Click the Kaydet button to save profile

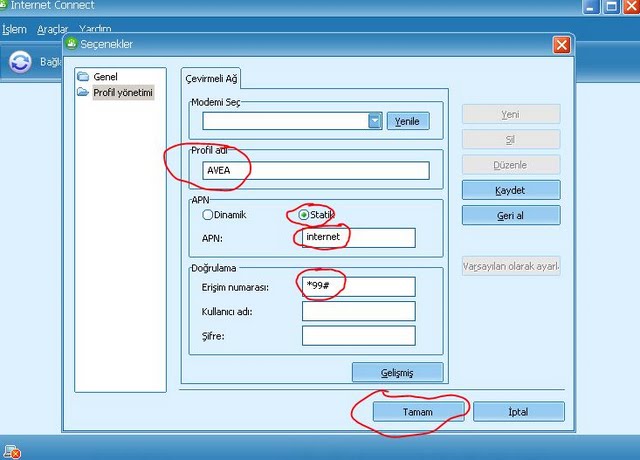[510, 190]
